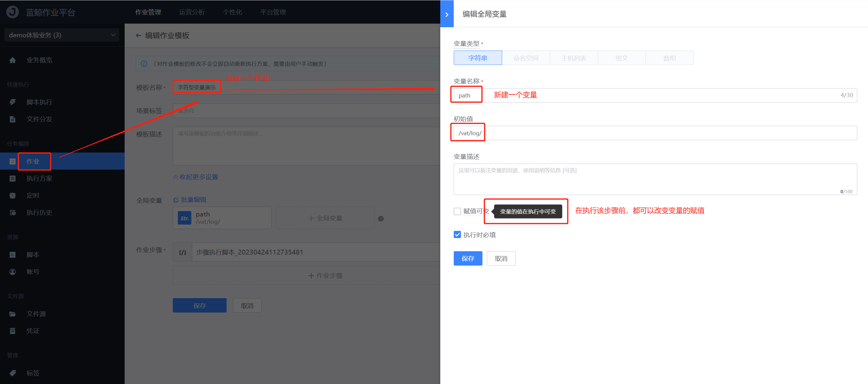868x384 pixels.
Task: Open step 步骤执行脚本_20230424112735481
Action: 307,252
